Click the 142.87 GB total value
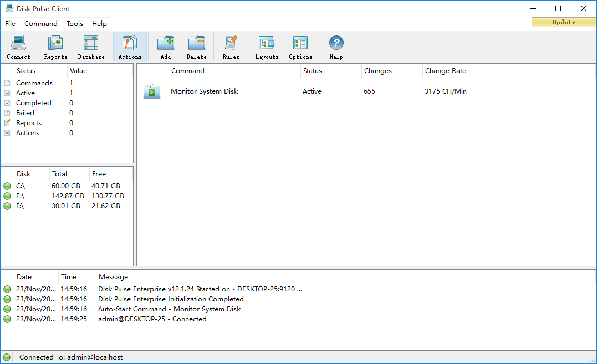This screenshot has width=597, height=364. point(68,196)
